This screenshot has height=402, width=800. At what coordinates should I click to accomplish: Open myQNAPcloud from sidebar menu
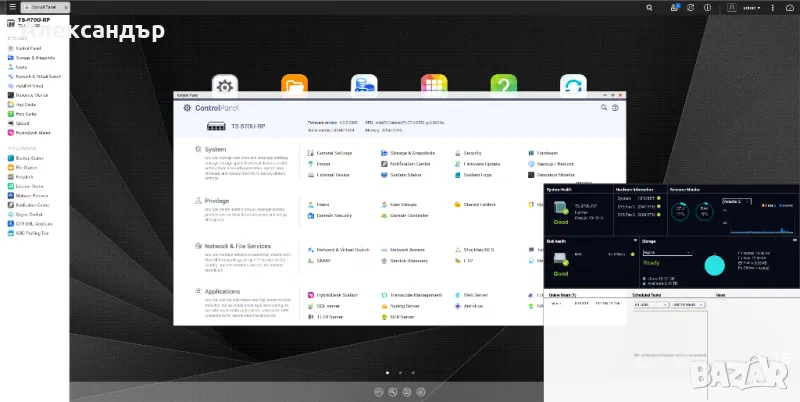(x=26, y=86)
